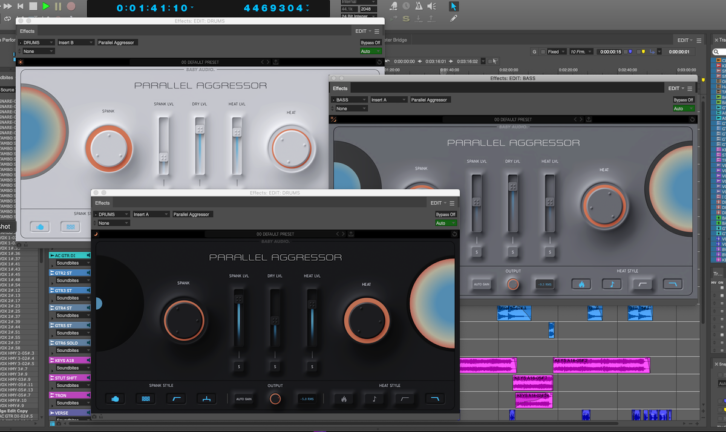Toggle Bypass Off in the DRUMS Insert B window
This screenshot has width=726, height=432.
coord(370,43)
